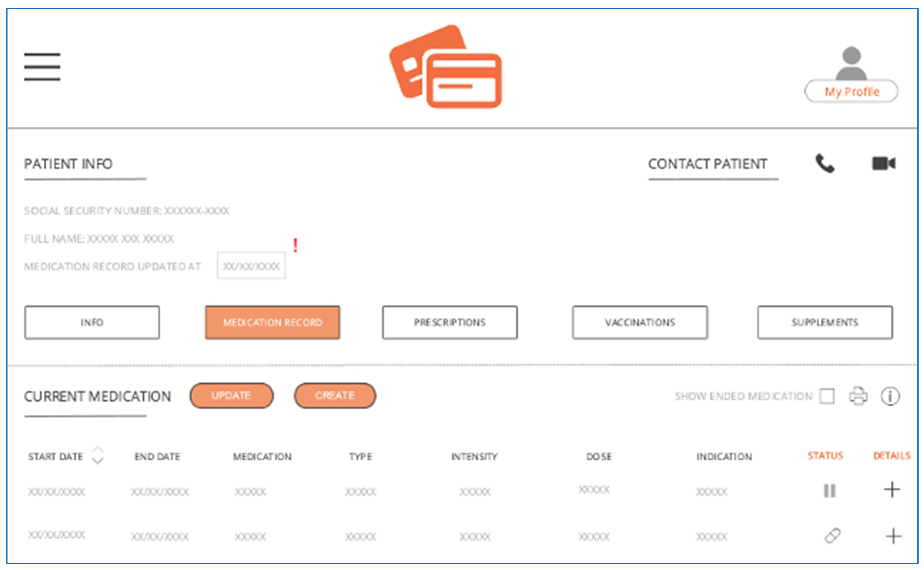
Task: Open the VACCINATIONS tab
Action: [x=639, y=322]
